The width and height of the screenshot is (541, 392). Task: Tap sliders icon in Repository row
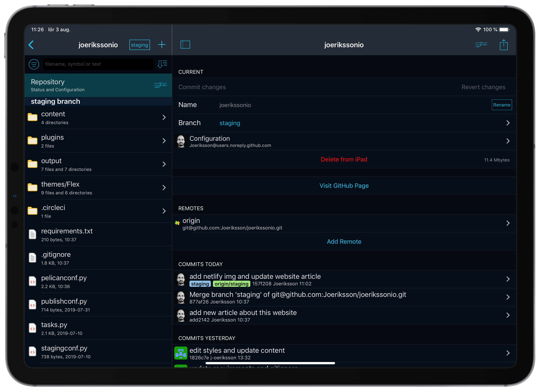(160, 85)
